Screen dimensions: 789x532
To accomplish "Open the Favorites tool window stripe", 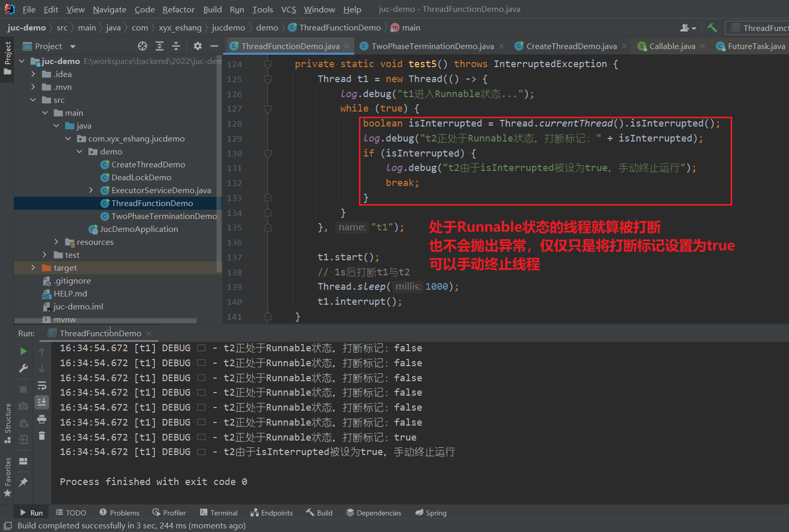I will (7, 478).
